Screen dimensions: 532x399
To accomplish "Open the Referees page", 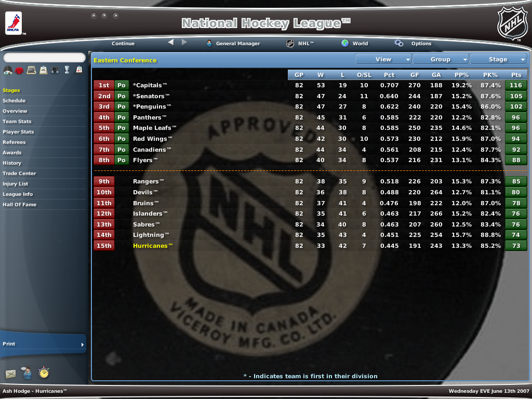I will pos(14,142).
